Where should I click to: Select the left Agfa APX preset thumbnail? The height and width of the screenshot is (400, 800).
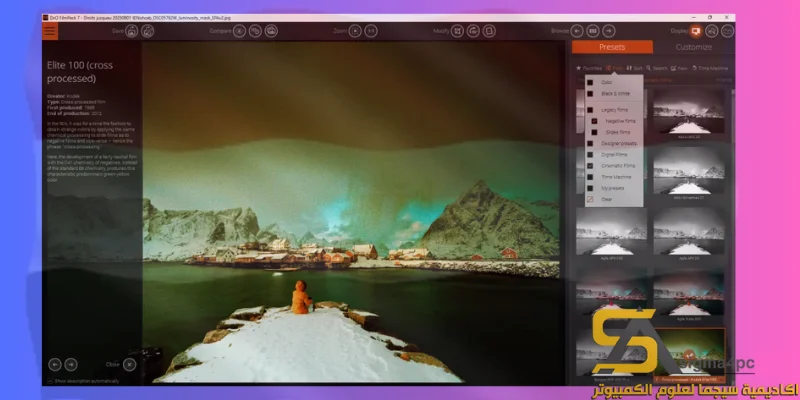click(611, 232)
